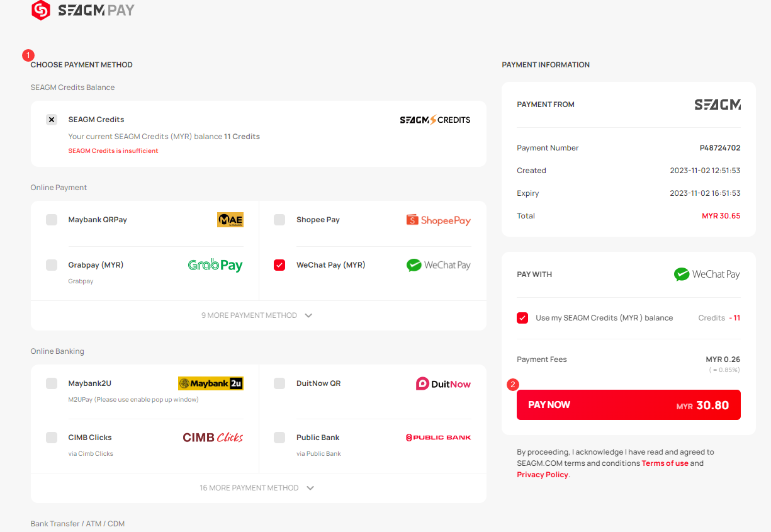Click the GrabPay logo
The width and height of the screenshot is (771, 532).
coord(215,265)
